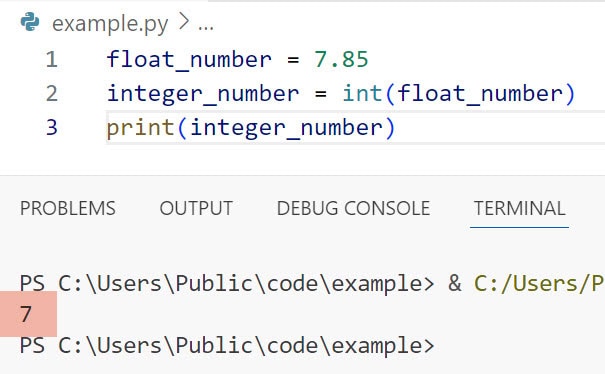Click integer_number variable on line 2
This screenshot has width=605, height=374.
tap(203, 95)
